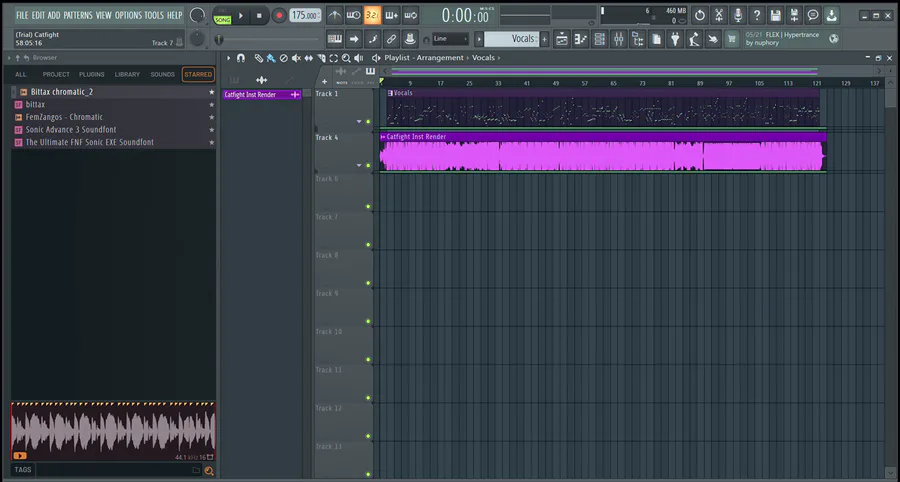Image resolution: width=900 pixels, height=482 pixels.
Task: Select Bittax chromatic_2 in browser
Action: tap(112, 92)
